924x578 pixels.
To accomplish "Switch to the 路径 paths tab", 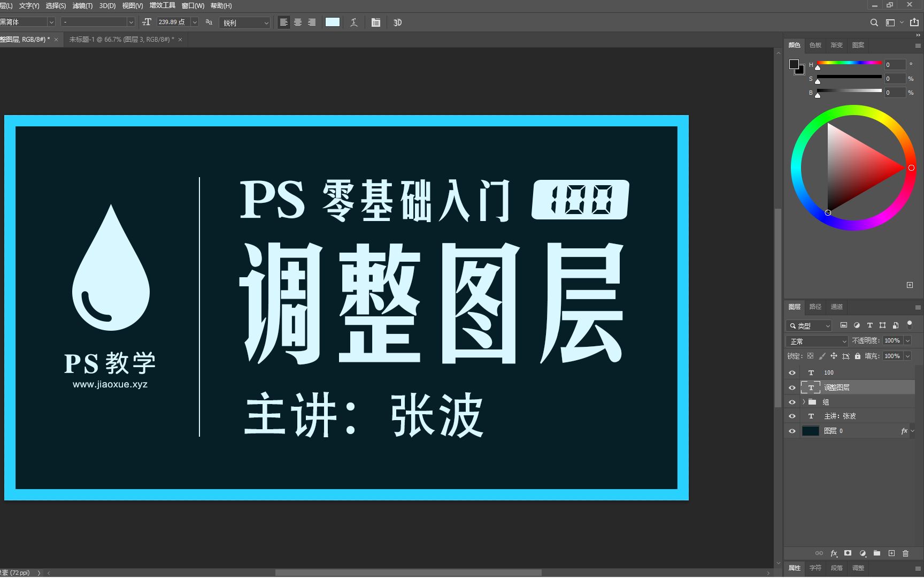I will click(x=815, y=307).
